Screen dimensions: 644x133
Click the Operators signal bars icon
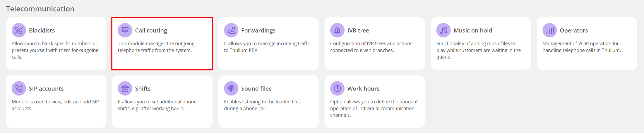point(550,30)
